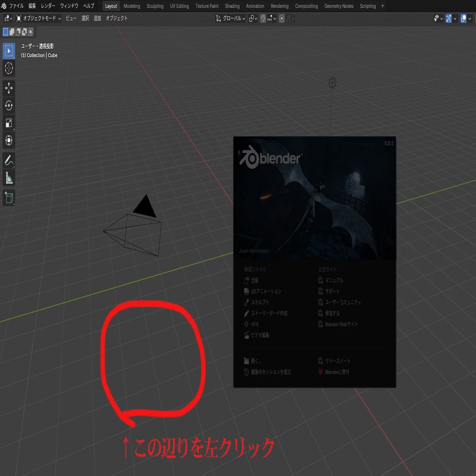Switch to the Geometry Nodes tab
The height and width of the screenshot is (476, 476).
pos(339,6)
